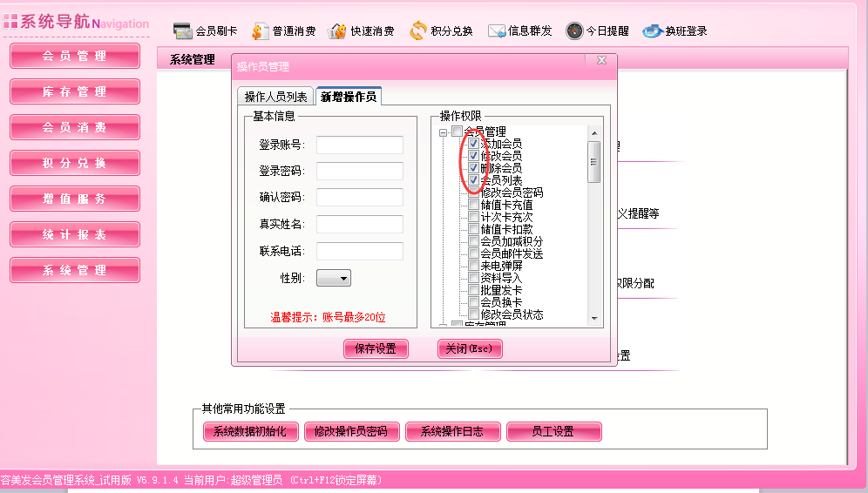Image resolution: width=868 pixels, height=493 pixels.
Task: Open 会员刷卡 card swipe icon
Action: [183, 31]
